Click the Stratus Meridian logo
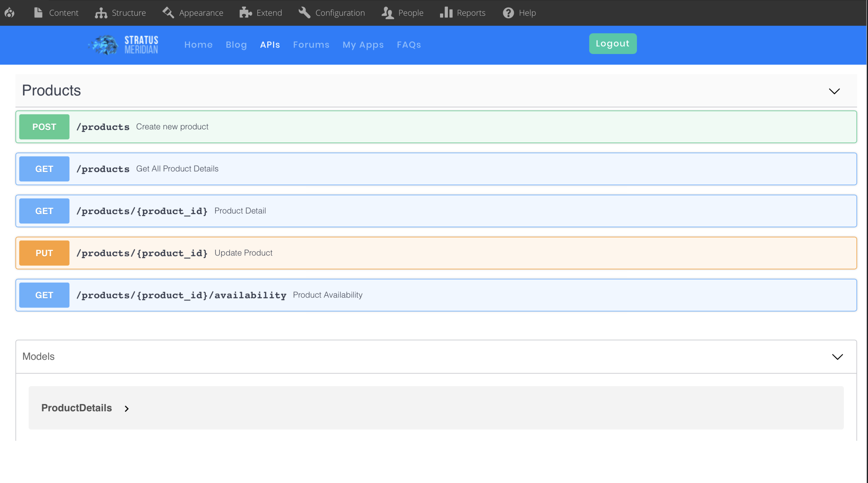The width and height of the screenshot is (868, 483). 123,45
